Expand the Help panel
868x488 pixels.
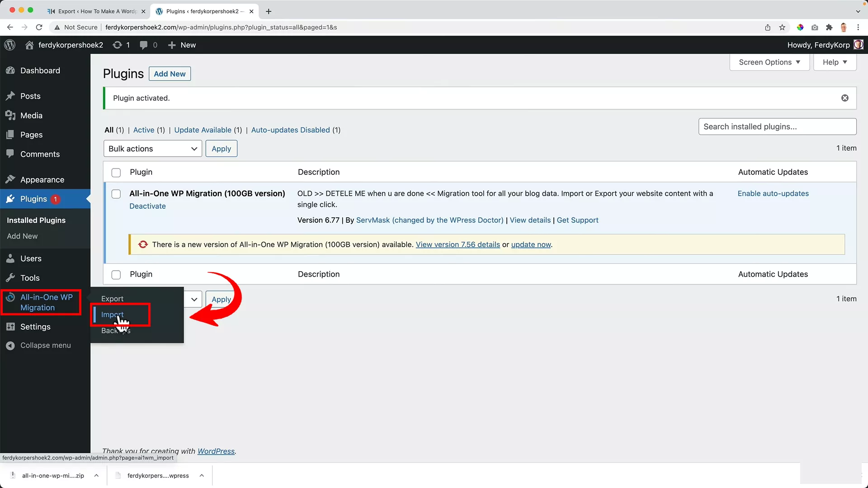click(835, 62)
